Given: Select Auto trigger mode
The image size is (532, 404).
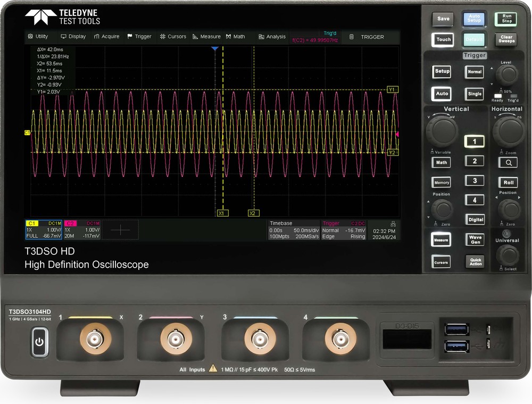Looking at the screenshot, I should (442, 94).
